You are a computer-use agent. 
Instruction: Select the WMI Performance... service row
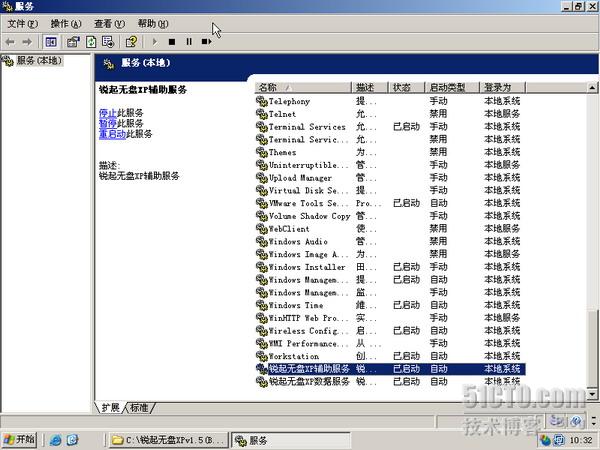(390, 343)
